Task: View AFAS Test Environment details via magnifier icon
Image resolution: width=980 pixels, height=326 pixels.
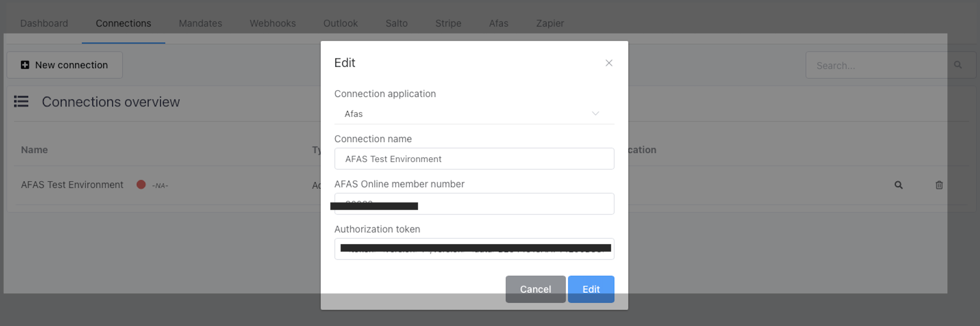Action: 898,185
